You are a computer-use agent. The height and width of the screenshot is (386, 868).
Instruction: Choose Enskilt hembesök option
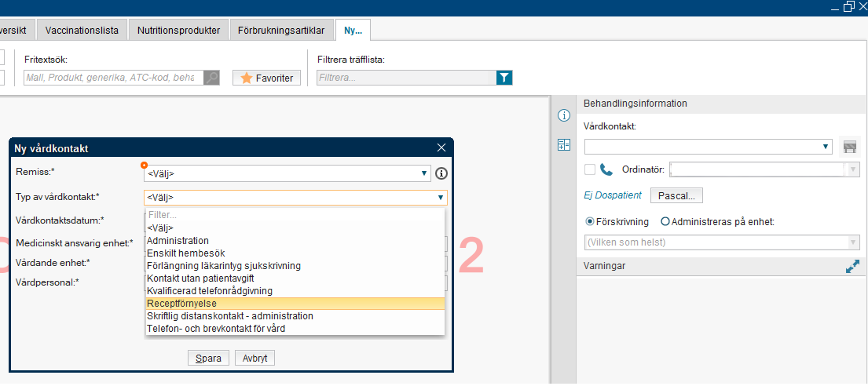pyautogui.click(x=295, y=253)
